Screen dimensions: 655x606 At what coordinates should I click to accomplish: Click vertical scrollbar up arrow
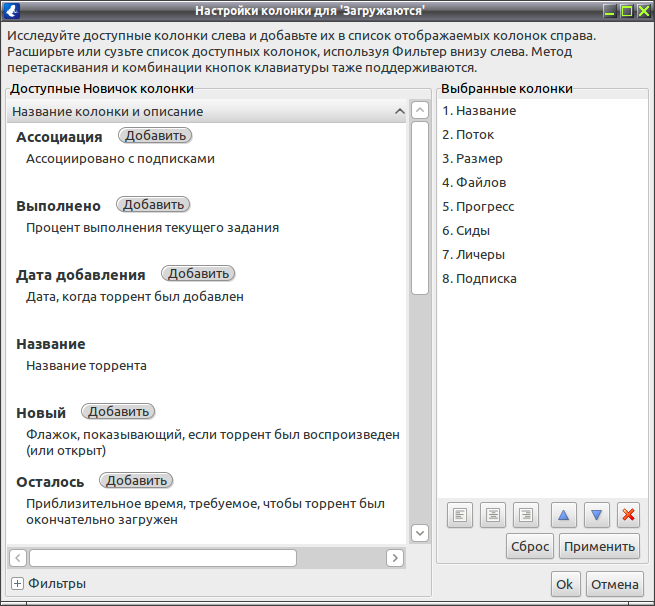(420, 111)
